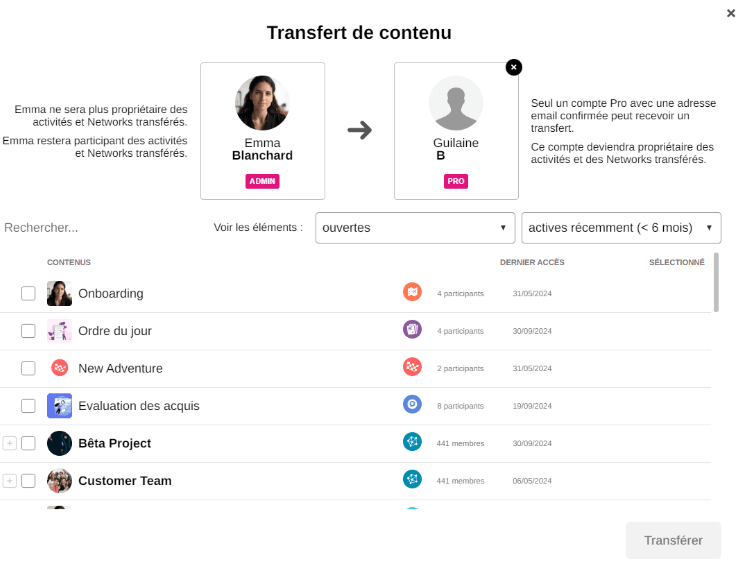Click the Customer Team network icon
This screenshot has width=745, height=567.
click(x=412, y=479)
